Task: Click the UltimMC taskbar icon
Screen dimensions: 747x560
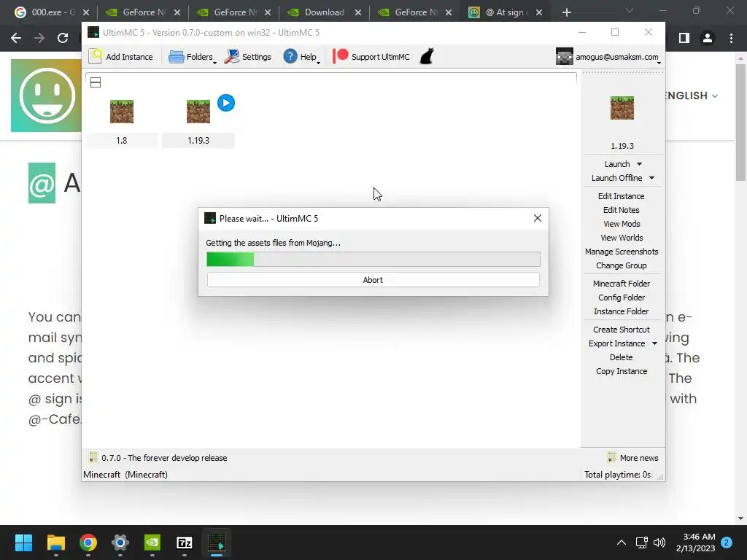Action: [x=217, y=542]
